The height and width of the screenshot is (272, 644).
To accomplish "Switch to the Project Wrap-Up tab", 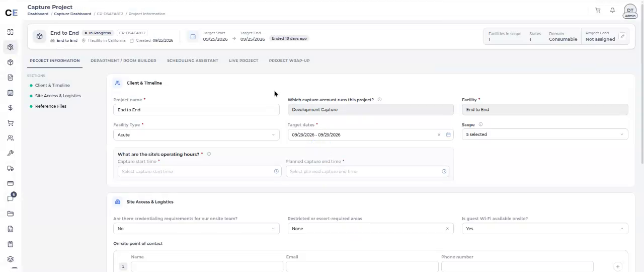I will (289, 60).
